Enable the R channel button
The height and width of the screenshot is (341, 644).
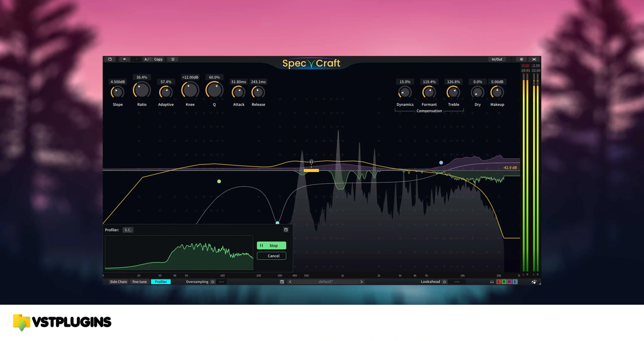pos(504,282)
